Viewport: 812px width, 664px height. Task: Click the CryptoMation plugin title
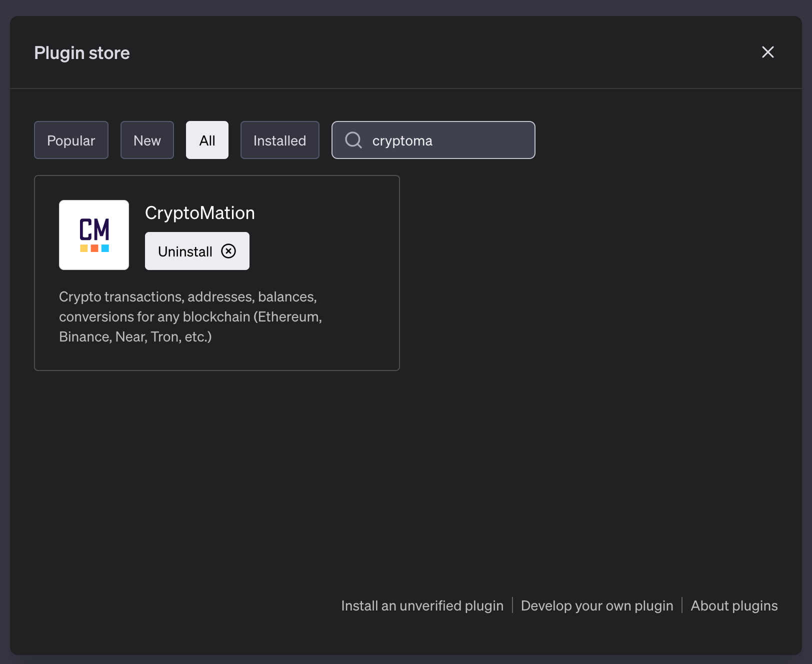pyautogui.click(x=200, y=213)
